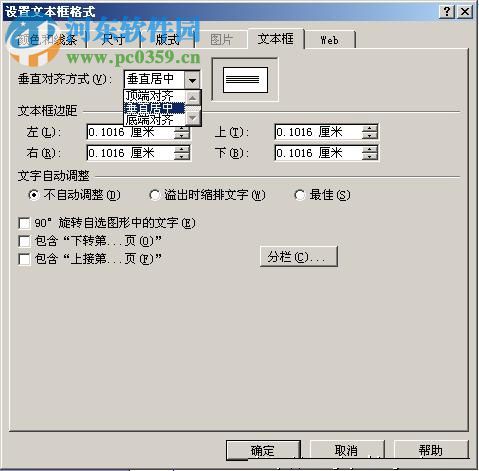Check the 包含“上接第...页” option
Image resolution: width=479 pixels, height=471 pixels.
point(24,259)
